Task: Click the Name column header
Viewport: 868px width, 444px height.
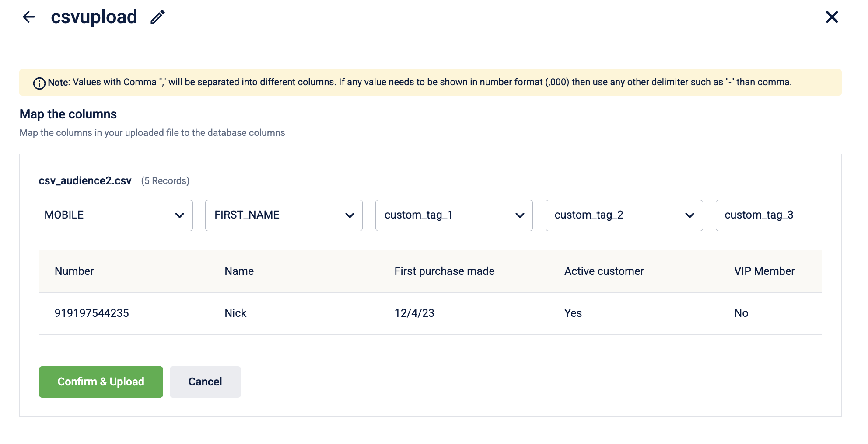Action: [x=239, y=271]
